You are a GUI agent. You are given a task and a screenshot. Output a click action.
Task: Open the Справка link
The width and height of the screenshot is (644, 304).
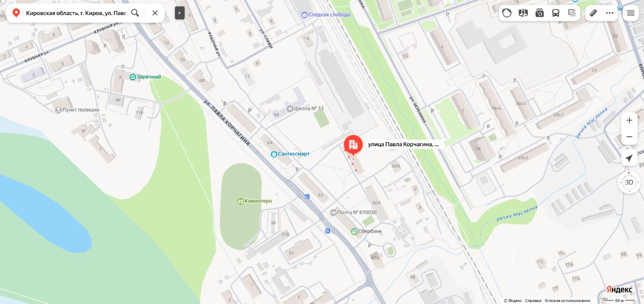click(533, 300)
